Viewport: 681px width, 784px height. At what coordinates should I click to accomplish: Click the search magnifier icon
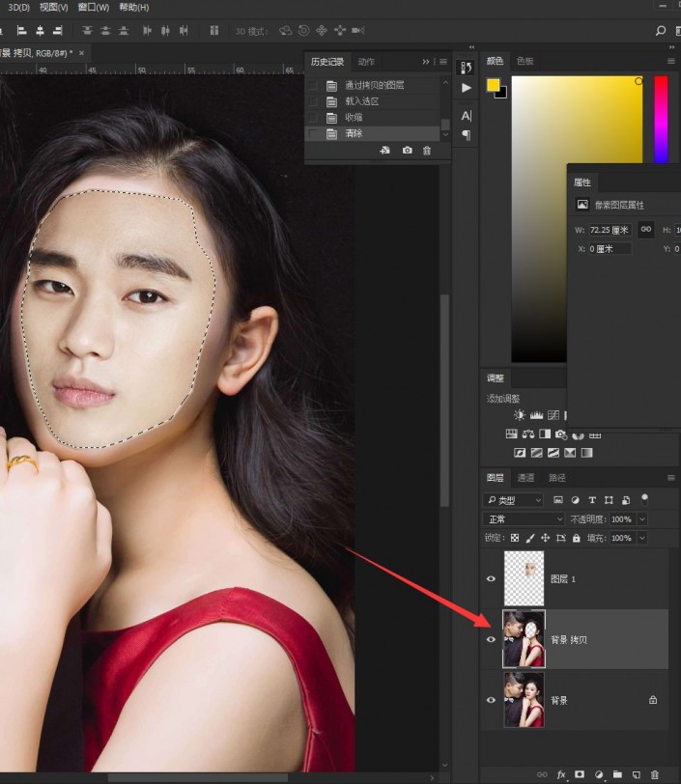(661, 31)
